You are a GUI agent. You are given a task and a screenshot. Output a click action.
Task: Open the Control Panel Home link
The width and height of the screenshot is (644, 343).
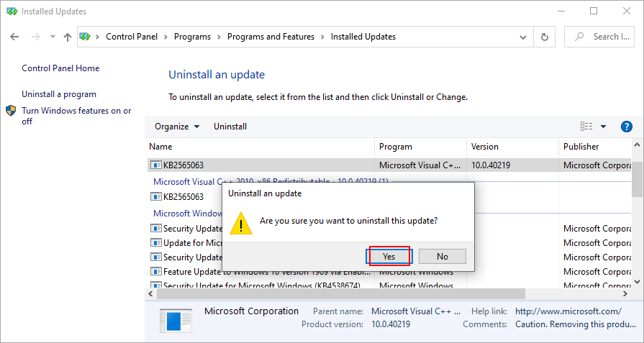[x=60, y=68]
